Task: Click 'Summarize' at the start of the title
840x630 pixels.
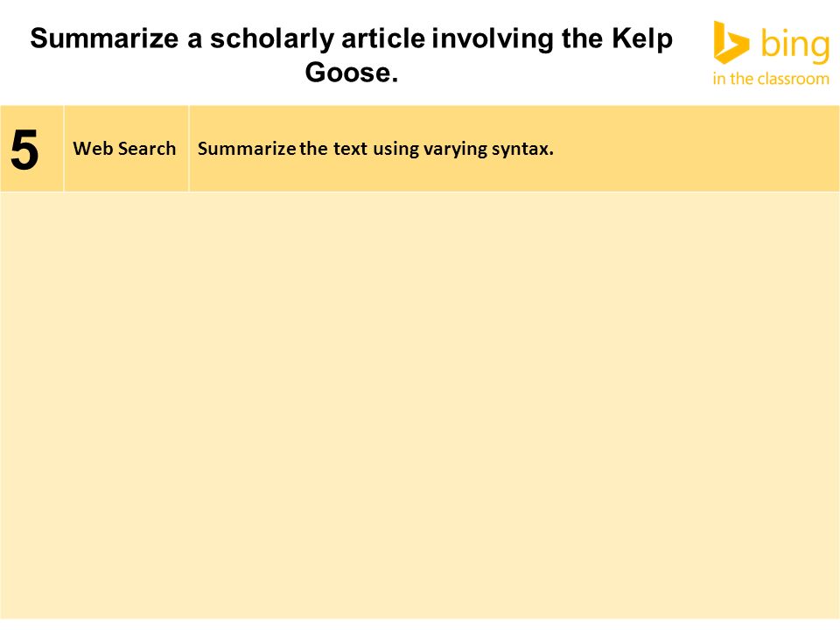Action: pyautogui.click(x=104, y=38)
